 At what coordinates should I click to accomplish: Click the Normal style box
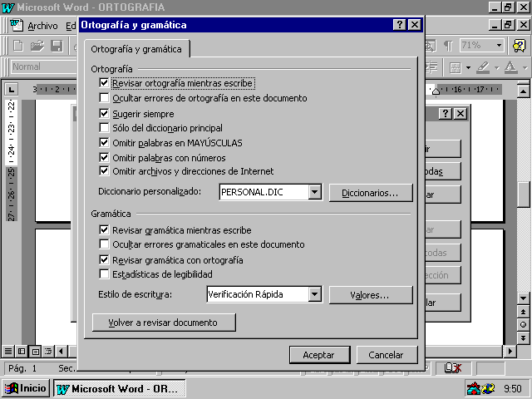click(x=44, y=66)
